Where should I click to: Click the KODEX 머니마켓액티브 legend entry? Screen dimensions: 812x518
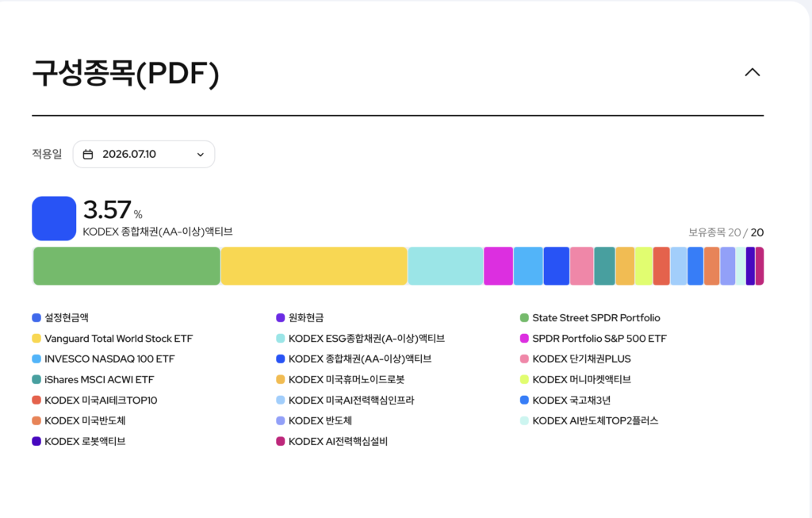tap(576, 379)
